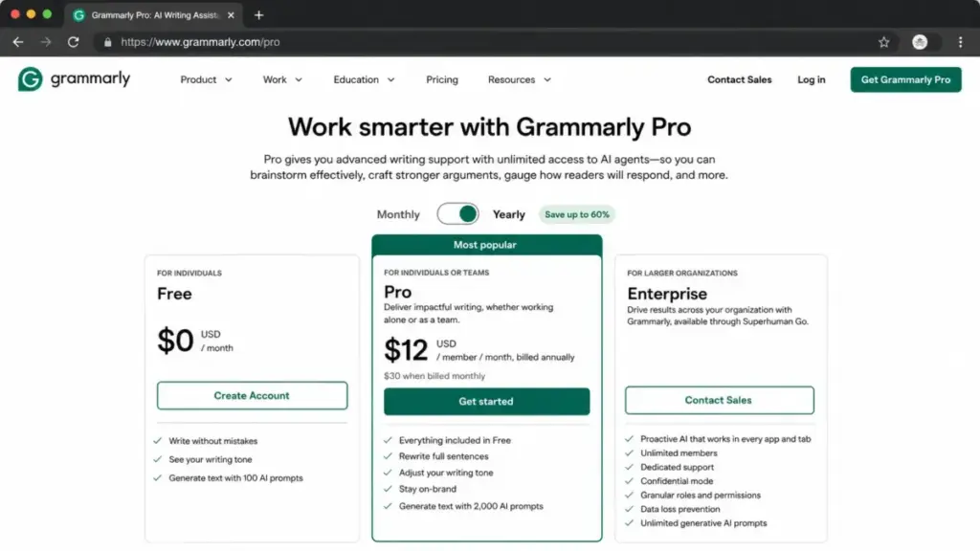Click Contact Sales on Enterprise plan
The image size is (980, 551).
719,400
